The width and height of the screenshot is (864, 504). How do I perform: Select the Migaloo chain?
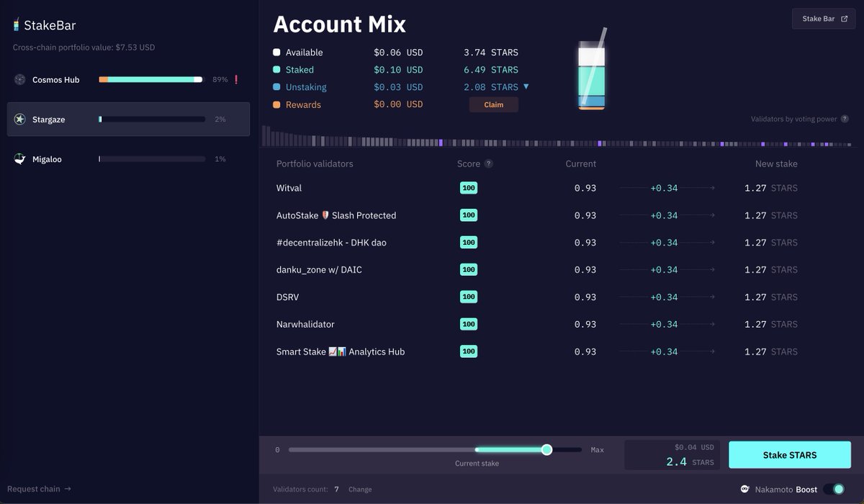(128, 159)
